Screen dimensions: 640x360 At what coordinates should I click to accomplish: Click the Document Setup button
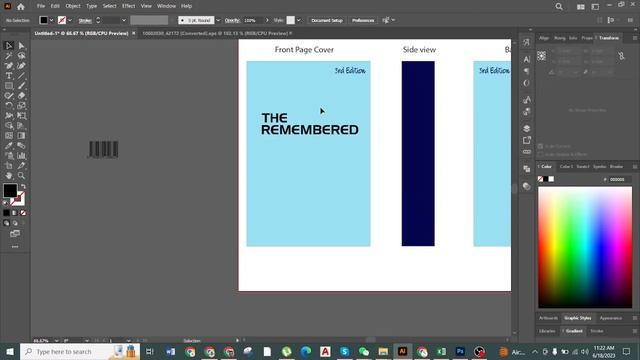point(327,20)
